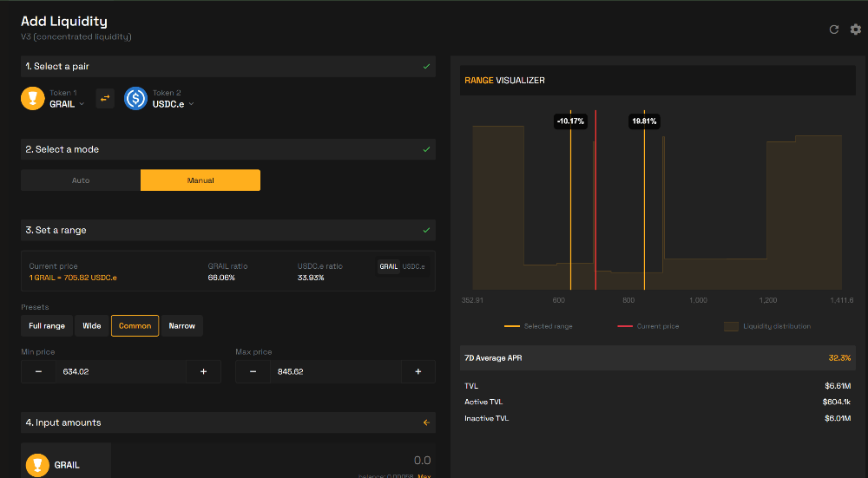The image size is (868, 478).
Task: Select Manual mode
Action: click(201, 180)
